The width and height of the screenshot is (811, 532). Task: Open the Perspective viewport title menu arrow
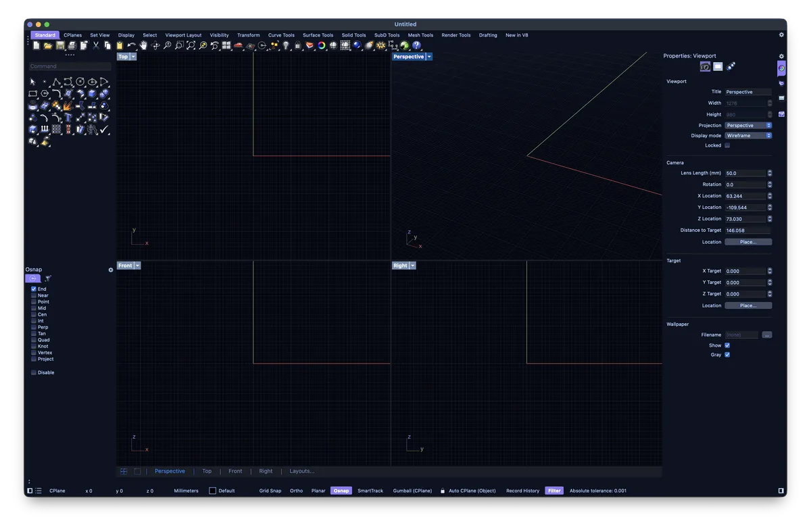click(x=429, y=57)
